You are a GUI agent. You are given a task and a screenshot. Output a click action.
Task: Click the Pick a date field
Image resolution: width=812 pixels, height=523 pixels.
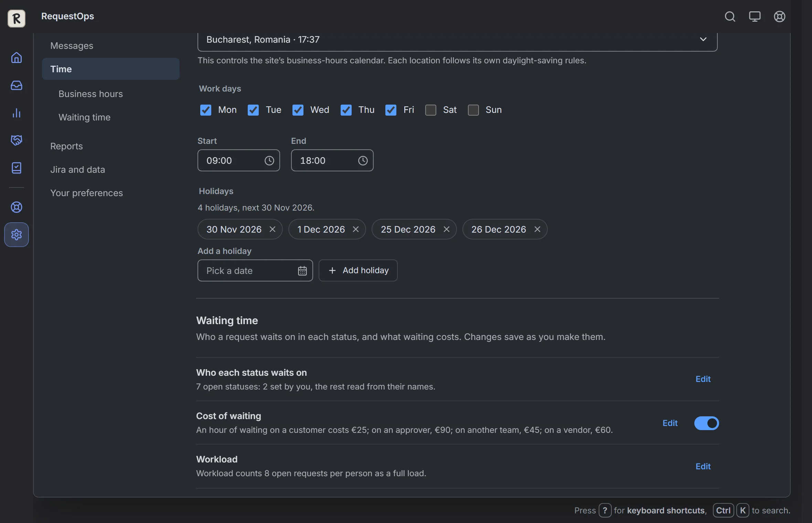(x=255, y=270)
